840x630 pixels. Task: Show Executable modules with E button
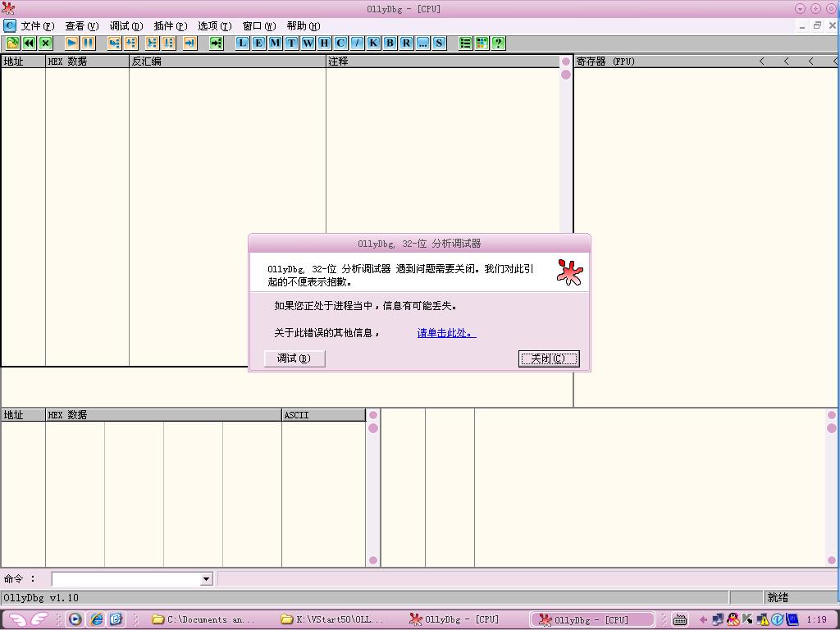point(258,43)
